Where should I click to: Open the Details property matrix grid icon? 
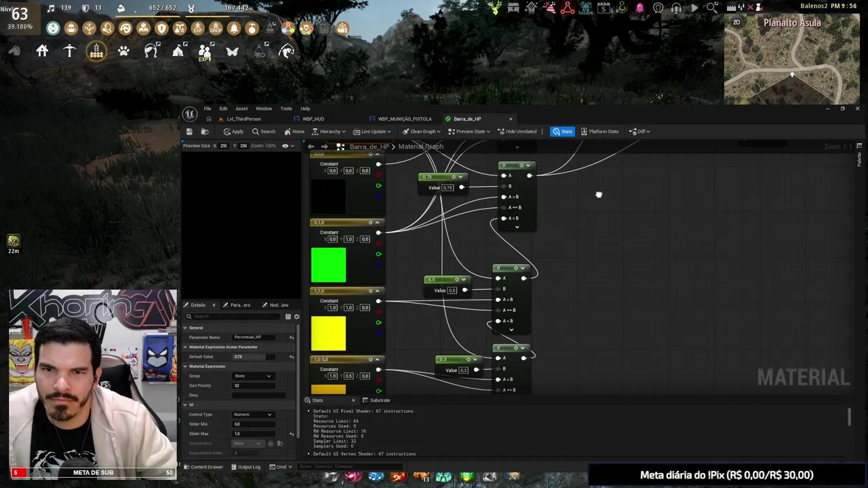pos(288,317)
